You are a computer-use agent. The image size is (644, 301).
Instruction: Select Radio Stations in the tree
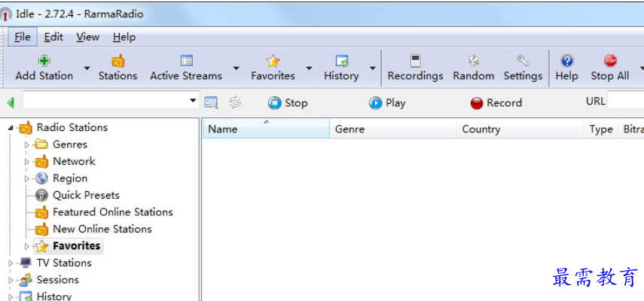tap(72, 127)
